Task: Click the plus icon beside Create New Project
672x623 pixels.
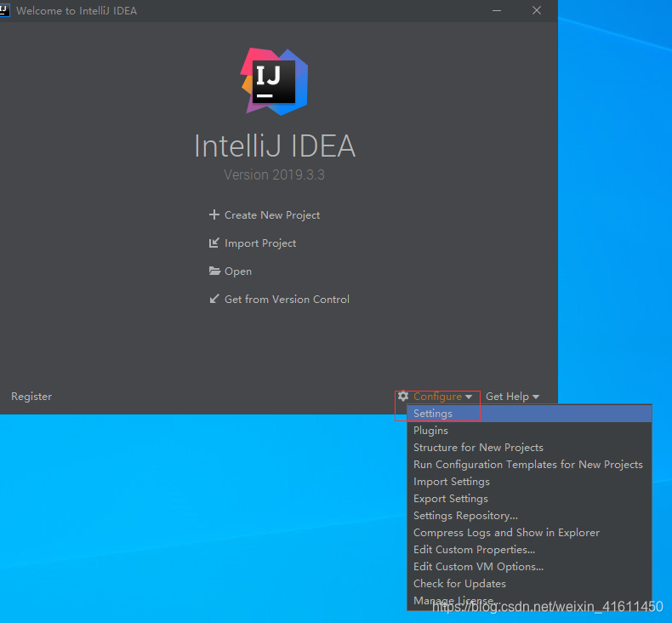Action: 214,214
